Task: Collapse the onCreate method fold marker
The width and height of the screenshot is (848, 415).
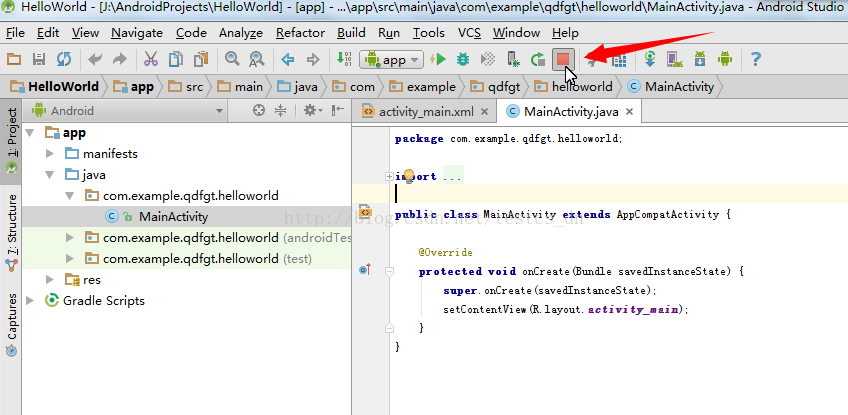Action: tap(389, 272)
